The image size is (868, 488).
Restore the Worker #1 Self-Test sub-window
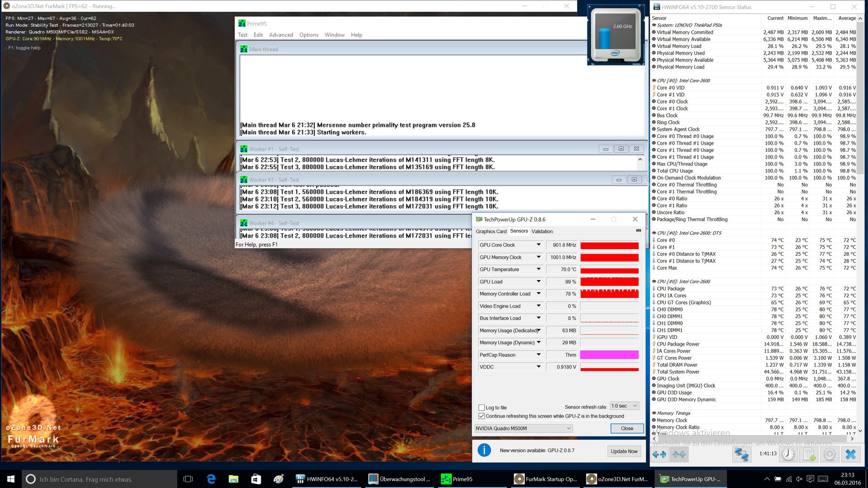tap(621, 149)
